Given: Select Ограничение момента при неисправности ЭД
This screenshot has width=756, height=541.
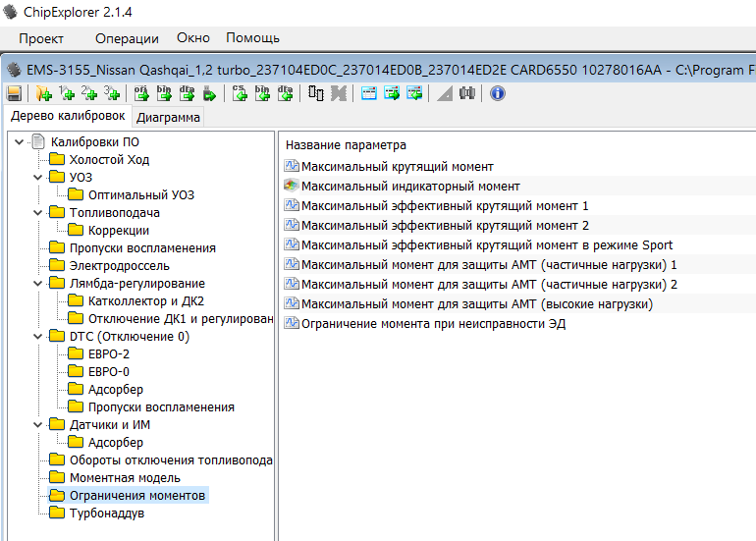Looking at the screenshot, I should (433, 323).
